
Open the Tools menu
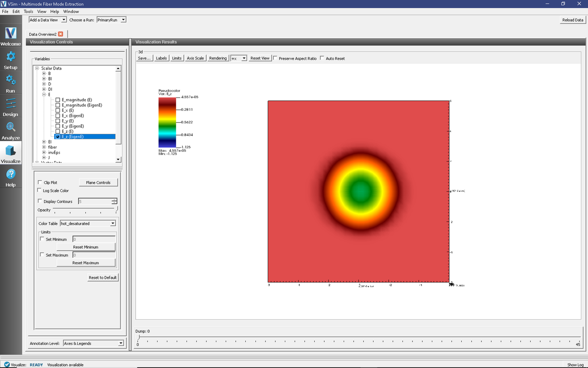point(28,11)
